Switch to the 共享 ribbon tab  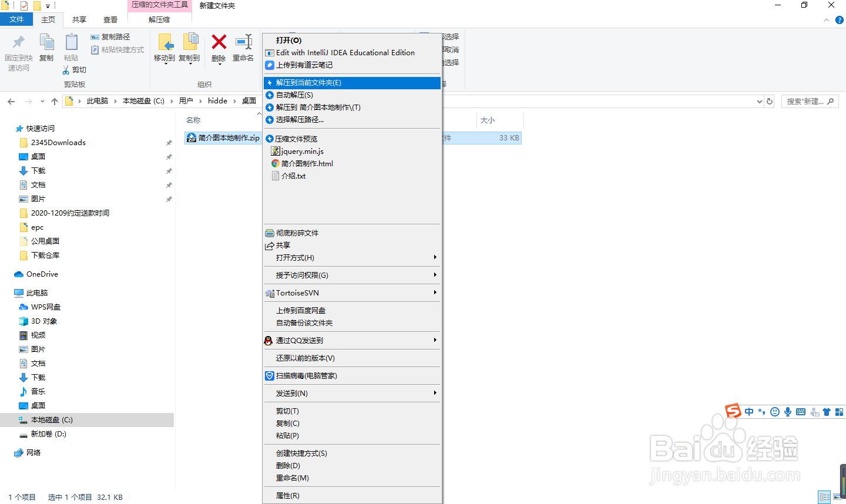(x=79, y=19)
